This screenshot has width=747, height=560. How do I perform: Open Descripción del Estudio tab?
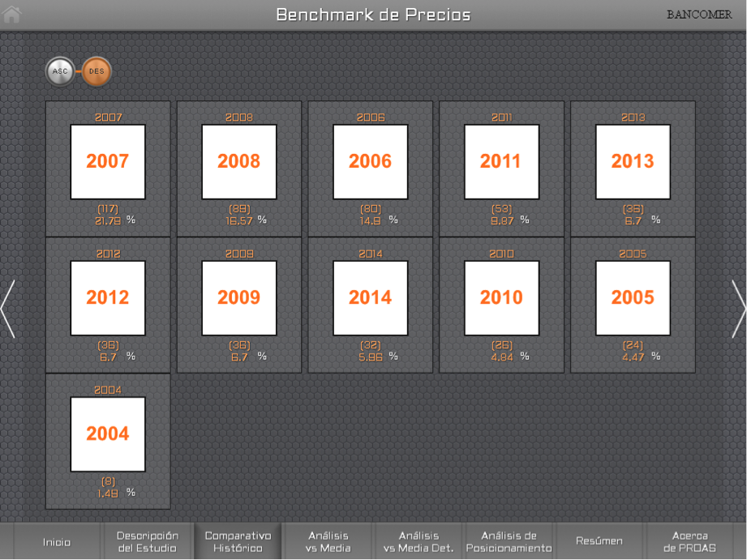pyautogui.click(x=148, y=542)
